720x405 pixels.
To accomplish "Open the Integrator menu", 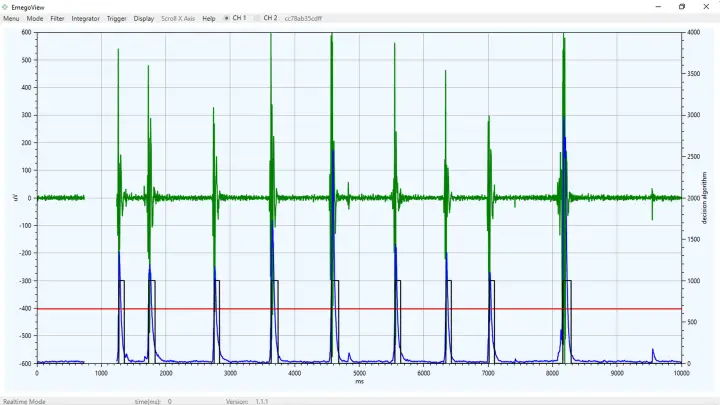I will coord(85,18).
